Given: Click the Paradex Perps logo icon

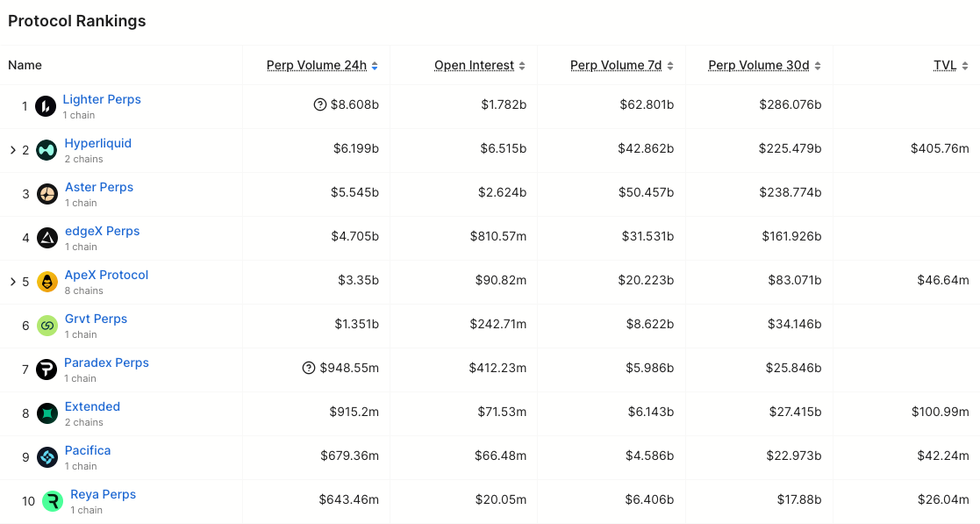Looking at the screenshot, I should [46, 370].
